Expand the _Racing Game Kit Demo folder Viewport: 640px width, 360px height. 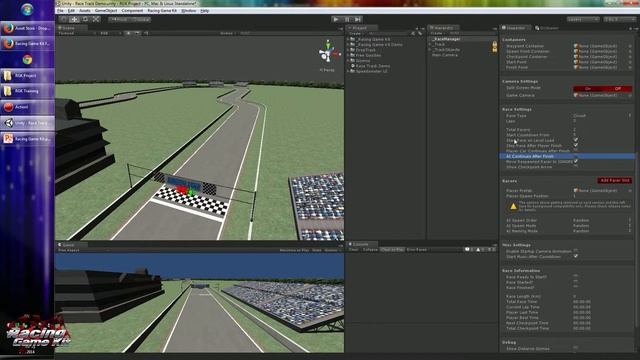348,45
